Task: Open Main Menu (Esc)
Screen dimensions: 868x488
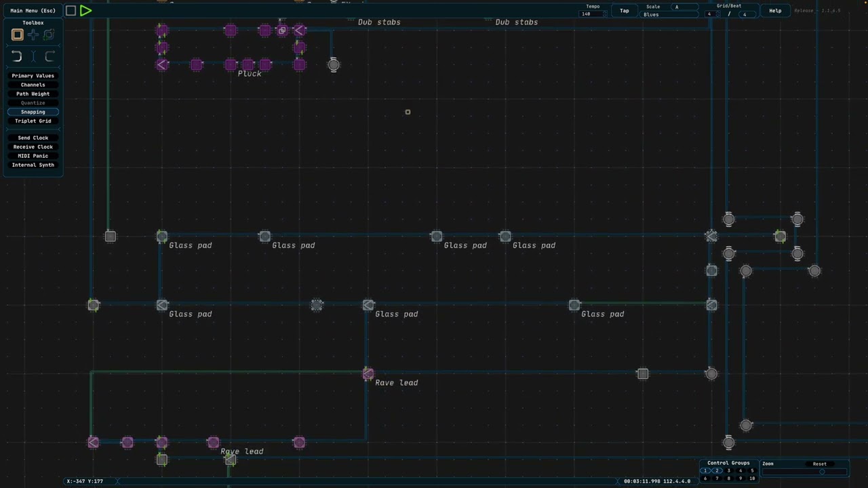Action: click(x=33, y=11)
